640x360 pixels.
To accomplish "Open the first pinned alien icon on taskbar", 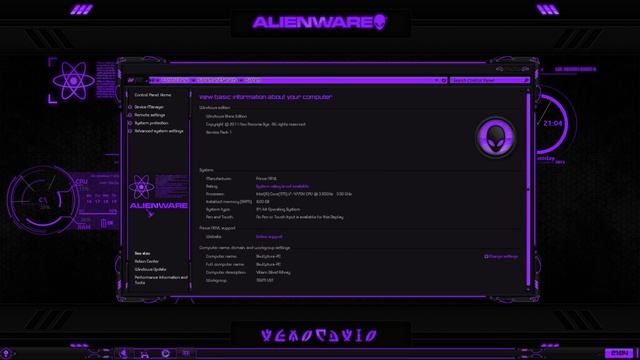I will point(124,353).
